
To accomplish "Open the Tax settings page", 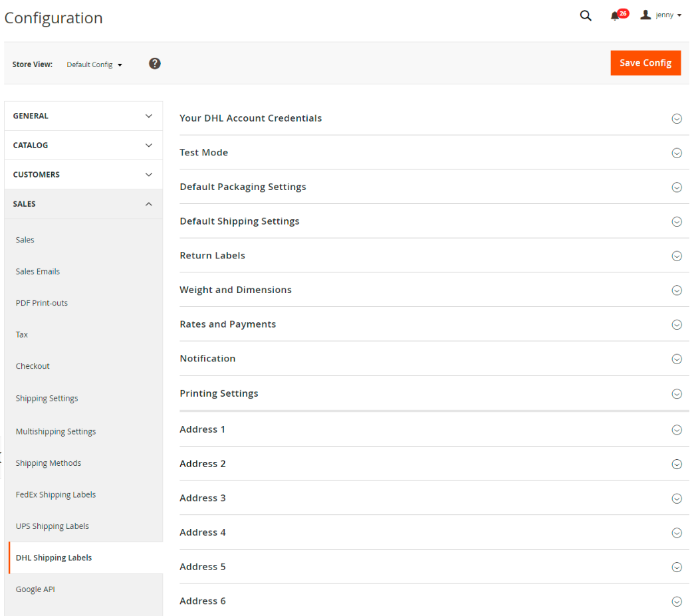I will (x=22, y=334).
